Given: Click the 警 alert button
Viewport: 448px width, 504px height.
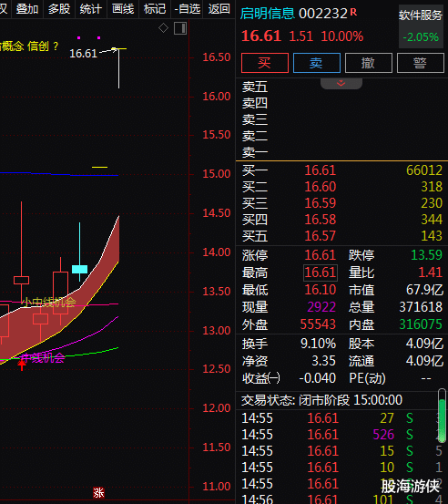Looking at the screenshot, I should [421, 63].
